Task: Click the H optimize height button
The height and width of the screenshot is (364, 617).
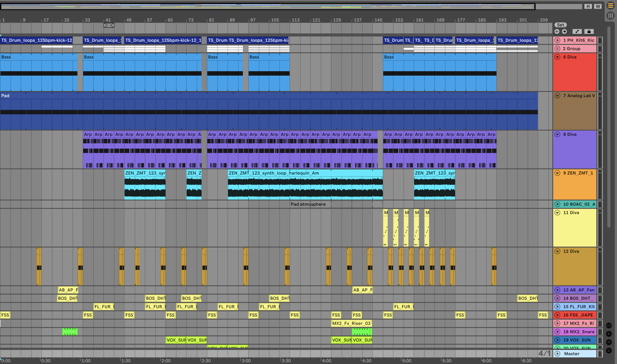Action: [x=588, y=6]
